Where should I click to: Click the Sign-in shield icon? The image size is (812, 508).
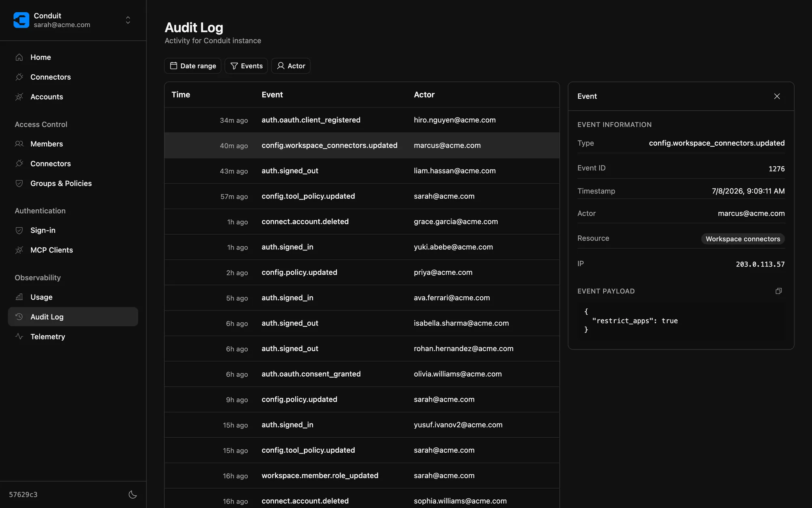click(x=19, y=230)
